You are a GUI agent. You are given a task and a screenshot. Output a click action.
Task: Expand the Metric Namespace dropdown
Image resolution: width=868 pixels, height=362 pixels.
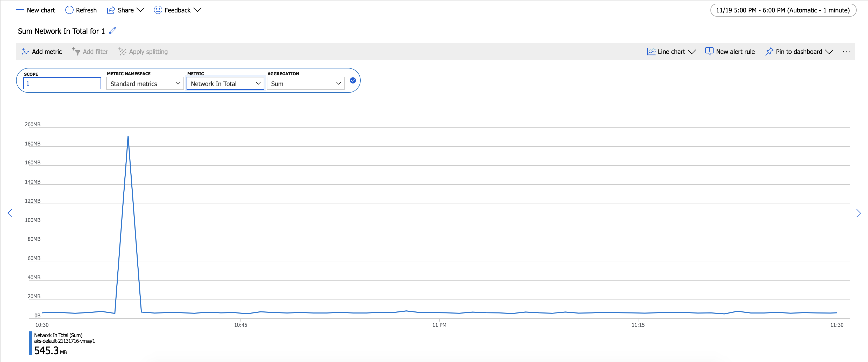click(x=145, y=83)
